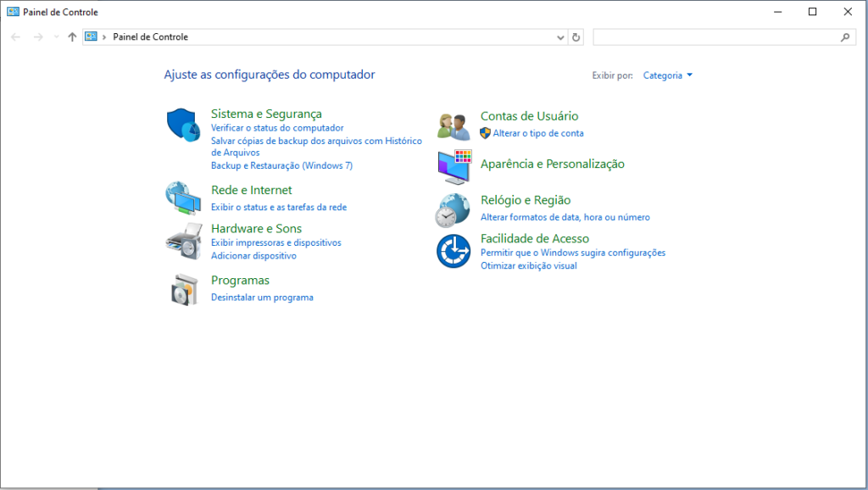Click Exibir impressoras e dispositivos
The width and height of the screenshot is (868, 490).
click(x=276, y=242)
